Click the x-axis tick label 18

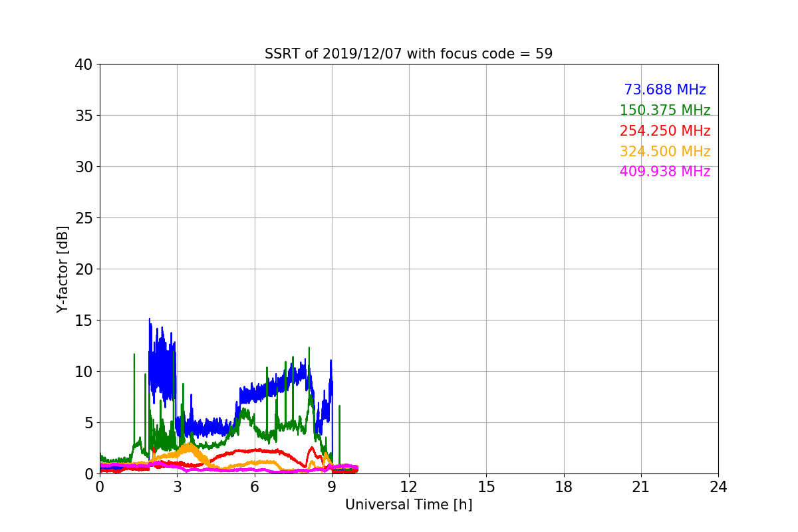click(564, 487)
